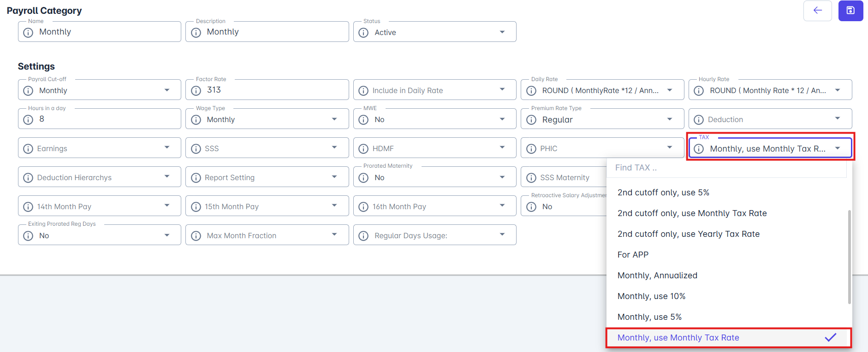Open the Payroll Cut-off dropdown

[166, 90]
